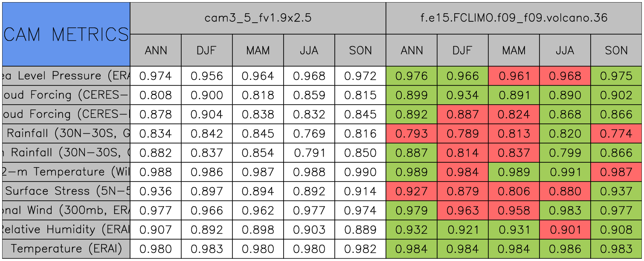Viewport: 644px width, 261px height.
Task: Click the red cell with value 0.901
Action: [x=565, y=229]
